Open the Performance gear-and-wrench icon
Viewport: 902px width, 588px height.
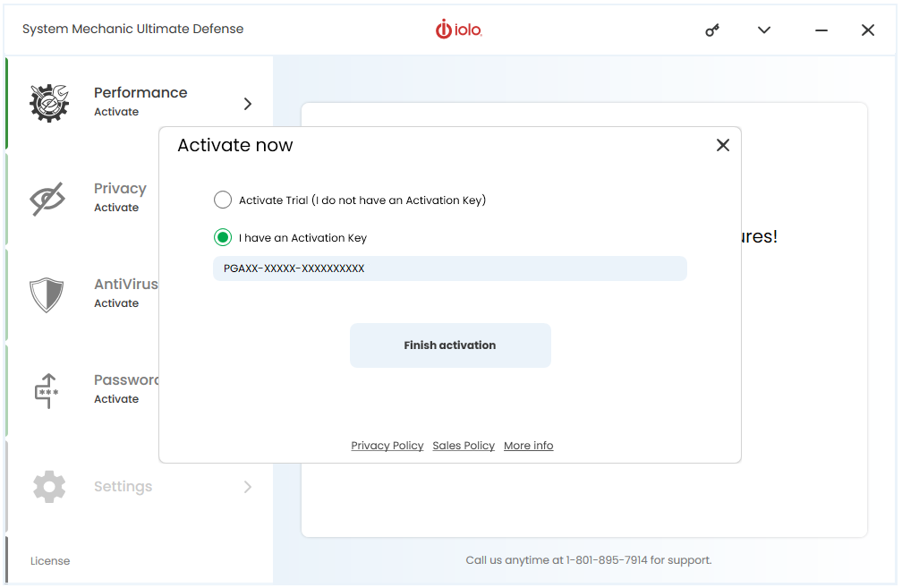click(49, 103)
